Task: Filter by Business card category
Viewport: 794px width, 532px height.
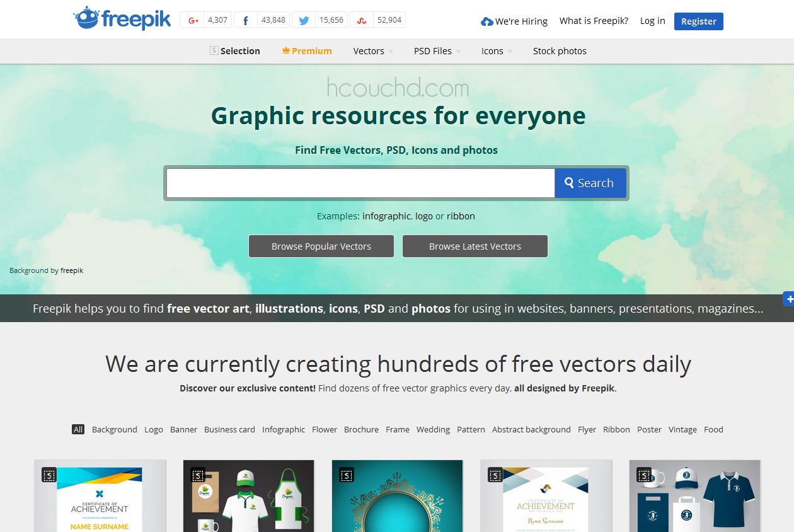Action: point(229,429)
